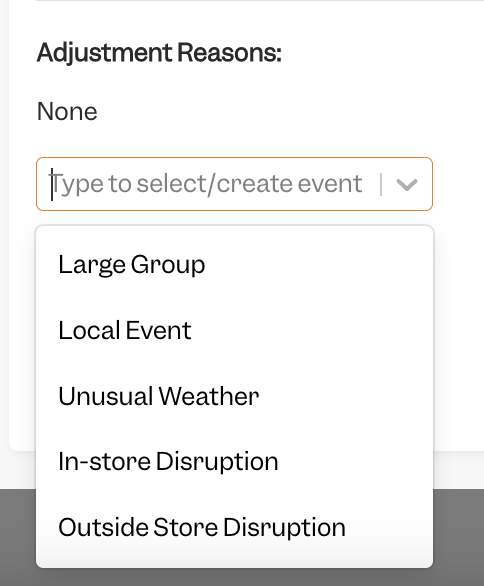Viewport: 484px width, 586px height.
Task: Click the vertical separator beside the chevron
Action: pos(381,184)
